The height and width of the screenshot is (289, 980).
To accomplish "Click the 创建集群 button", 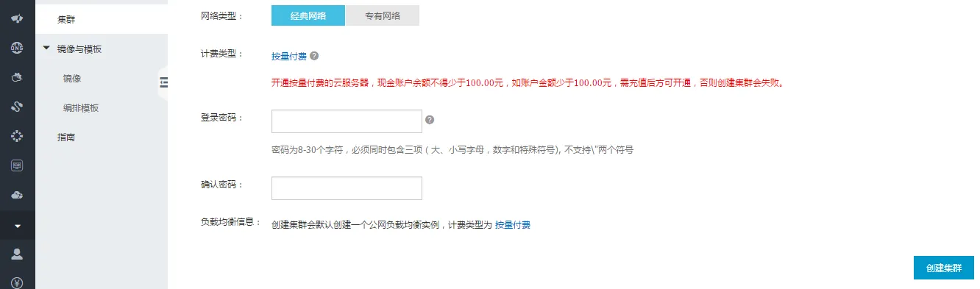I will (944, 268).
